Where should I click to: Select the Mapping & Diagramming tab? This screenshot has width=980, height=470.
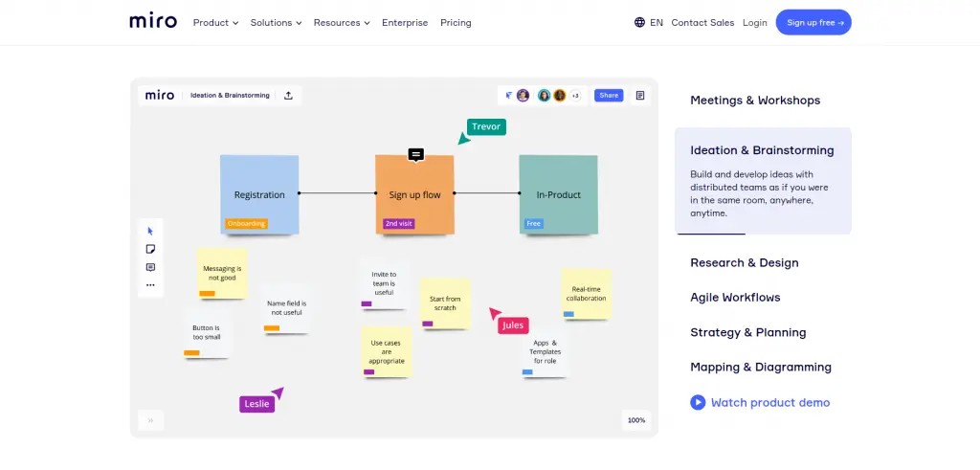tap(761, 367)
